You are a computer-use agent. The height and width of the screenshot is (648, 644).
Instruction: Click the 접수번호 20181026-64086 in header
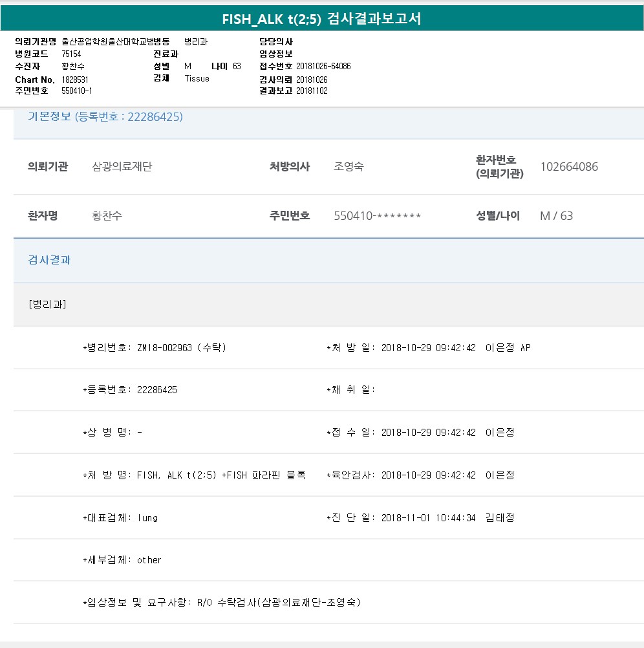tap(323, 67)
